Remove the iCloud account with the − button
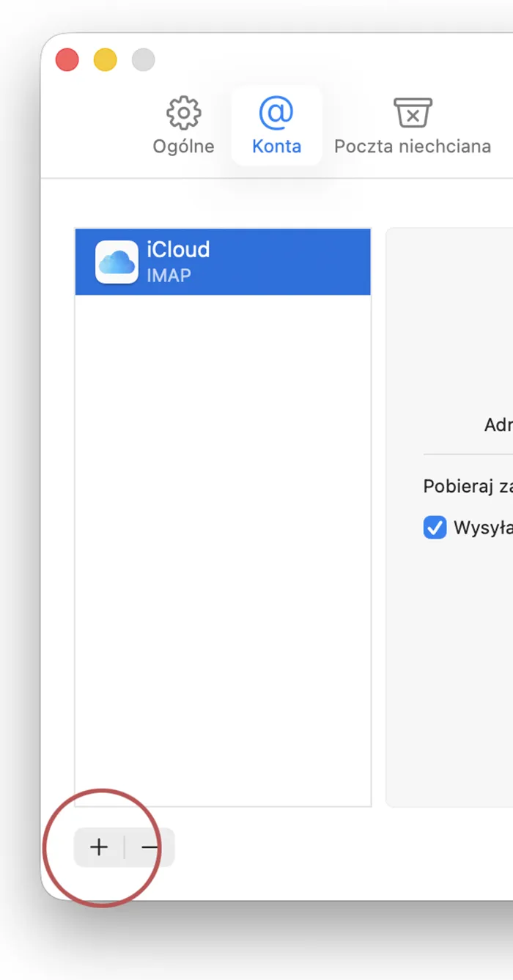Image resolution: width=513 pixels, height=980 pixels. [150, 847]
